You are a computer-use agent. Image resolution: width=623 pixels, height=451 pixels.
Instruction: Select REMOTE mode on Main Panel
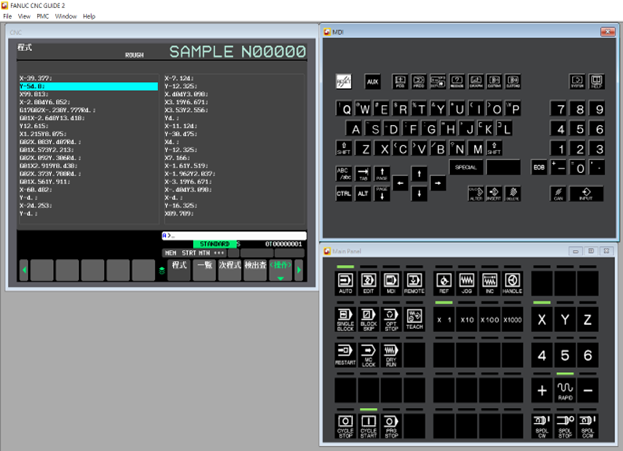coord(414,283)
